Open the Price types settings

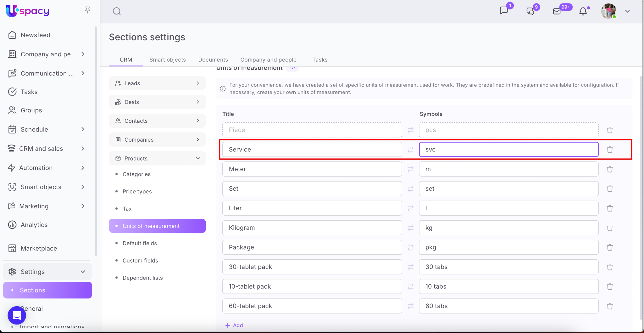137,191
